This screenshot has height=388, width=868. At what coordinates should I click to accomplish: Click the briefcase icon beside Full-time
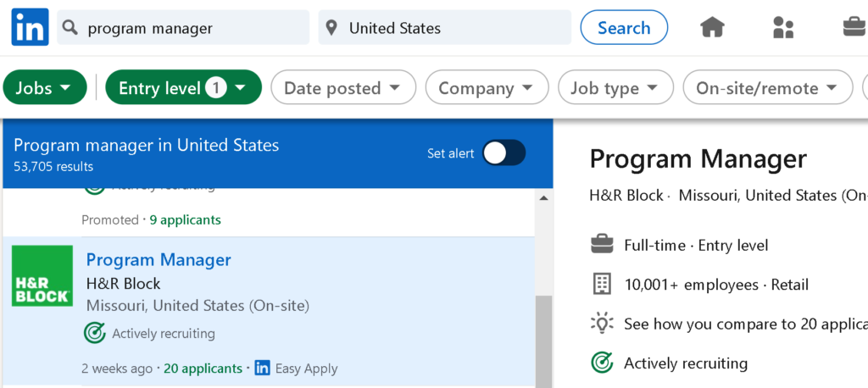pos(602,244)
